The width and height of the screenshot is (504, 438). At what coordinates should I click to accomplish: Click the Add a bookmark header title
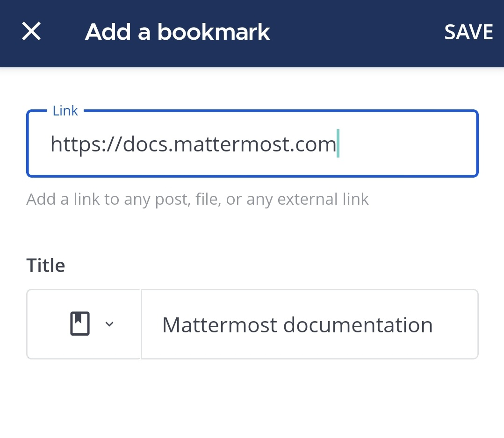tap(177, 32)
